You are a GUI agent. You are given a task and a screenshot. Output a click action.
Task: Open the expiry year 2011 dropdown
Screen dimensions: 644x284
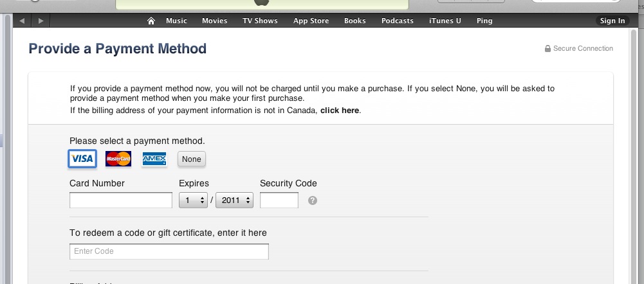point(235,200)
